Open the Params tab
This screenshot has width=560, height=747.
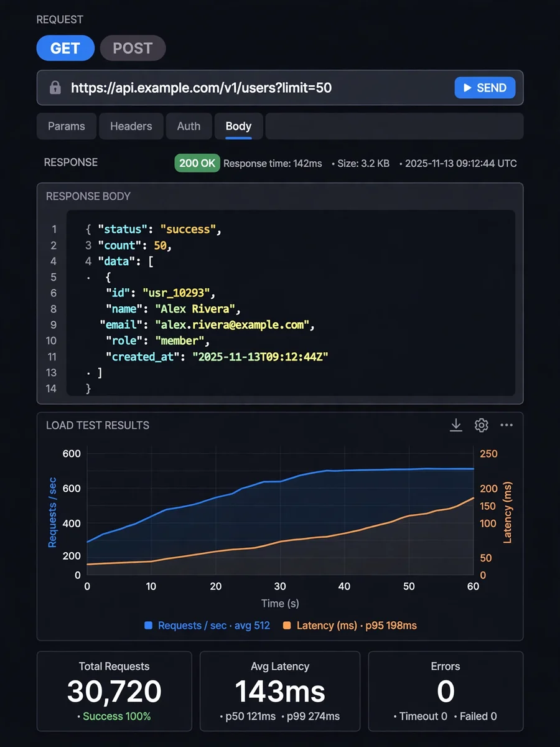click(66, 126)
